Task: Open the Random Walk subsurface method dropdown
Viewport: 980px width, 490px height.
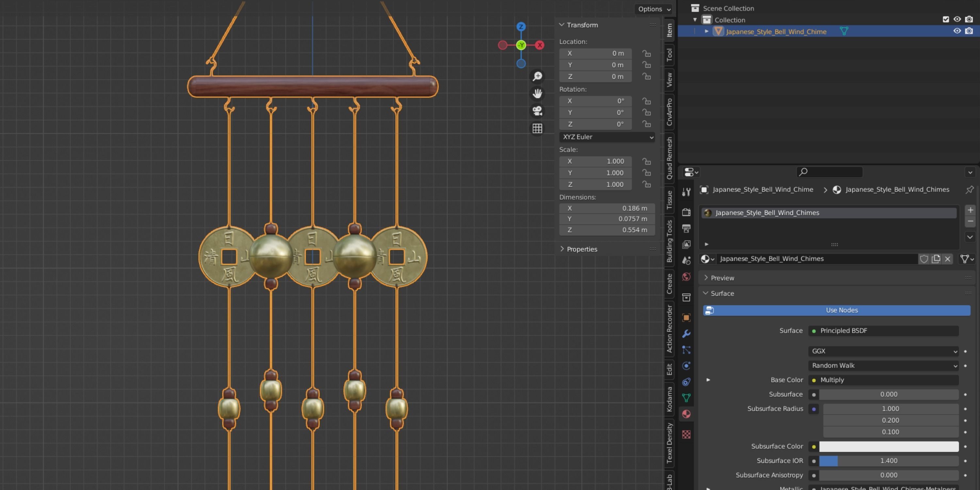Action: tap(883, 366)
